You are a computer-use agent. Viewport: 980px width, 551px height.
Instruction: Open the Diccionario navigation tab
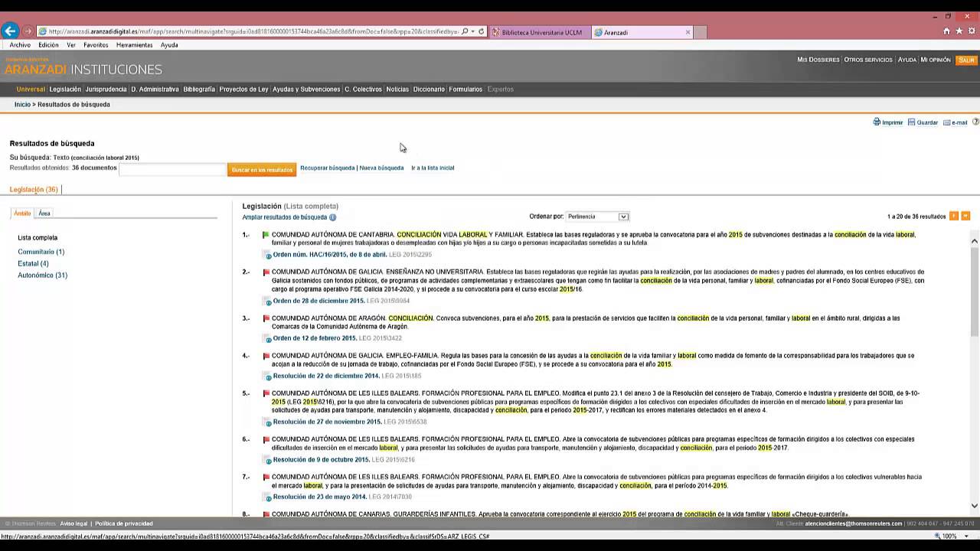(429, 90)
